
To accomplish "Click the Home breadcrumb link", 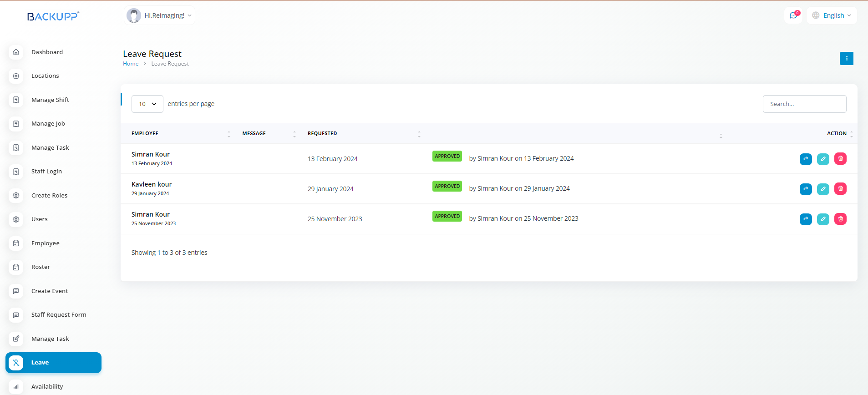I will click(131, 64).
